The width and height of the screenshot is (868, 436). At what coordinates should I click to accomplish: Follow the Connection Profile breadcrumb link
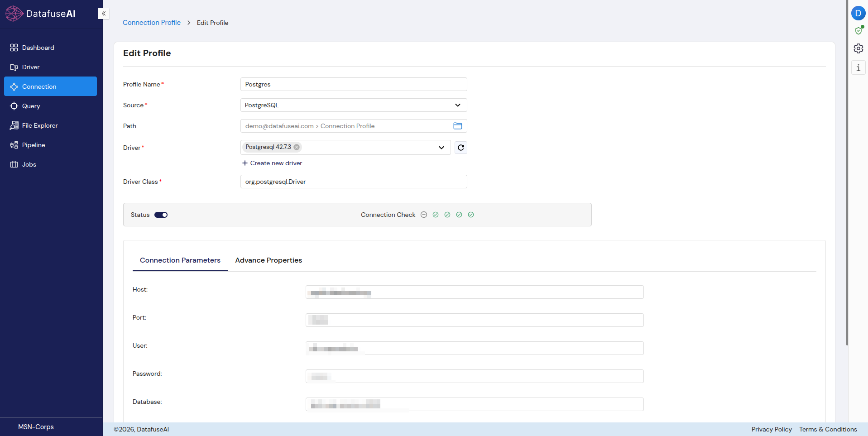tap(152, 23)
